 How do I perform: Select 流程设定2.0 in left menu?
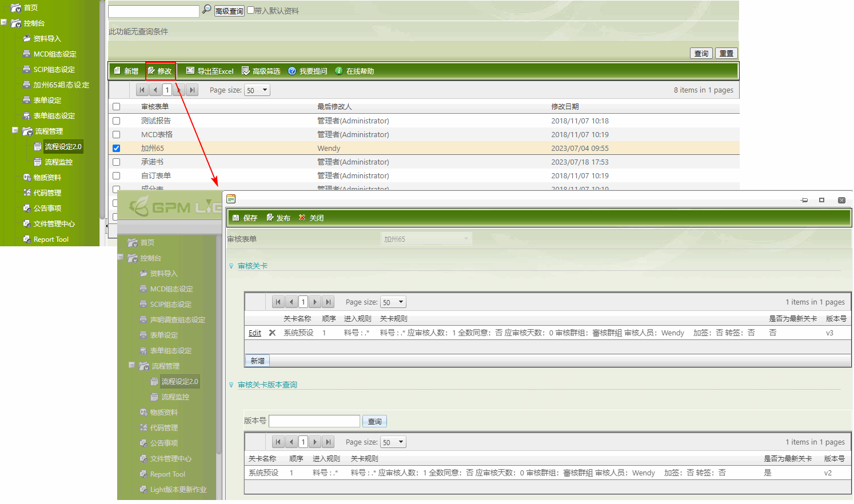coord(63,146)
